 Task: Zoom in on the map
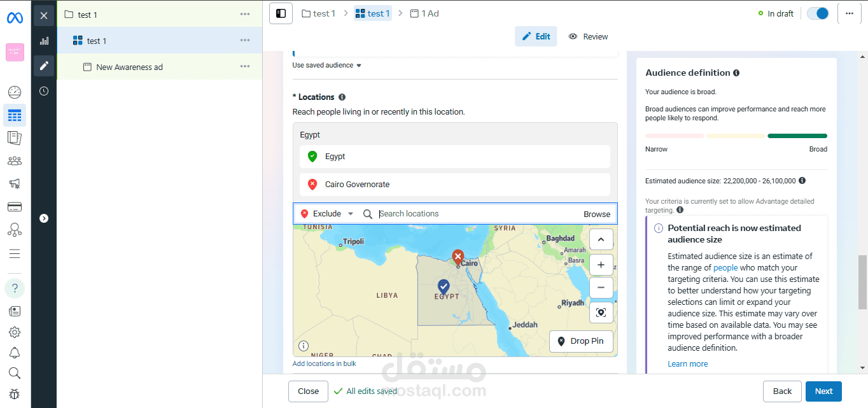tap(601, 265)
